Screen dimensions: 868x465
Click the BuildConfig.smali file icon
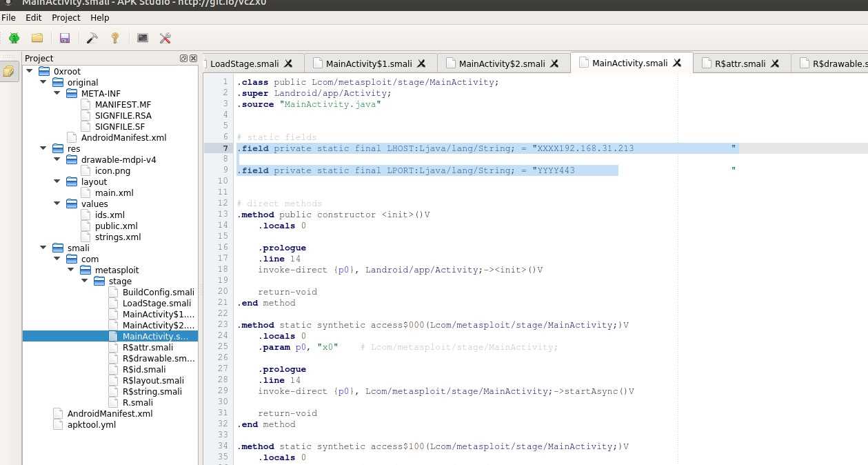(x=114, y=292)
